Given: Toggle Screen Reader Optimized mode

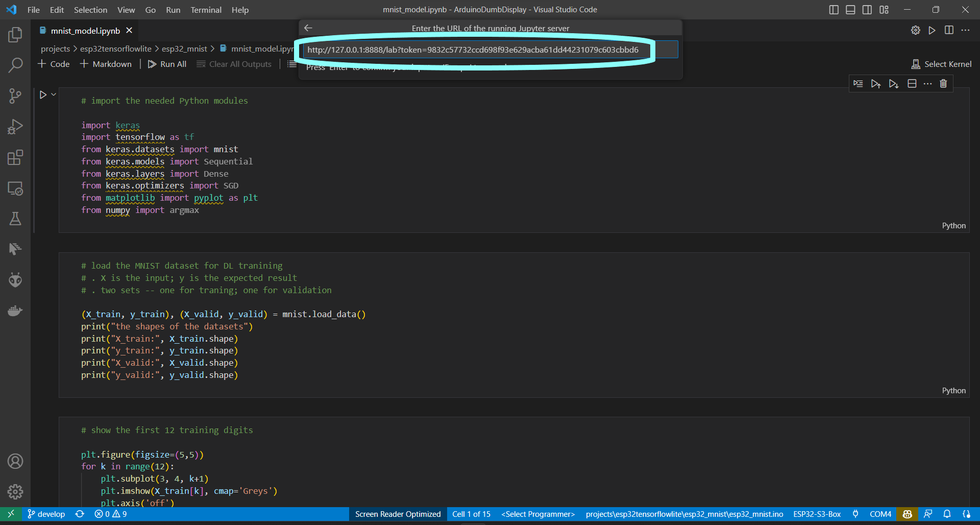Looking at the screenshot, I should point(398,514).
